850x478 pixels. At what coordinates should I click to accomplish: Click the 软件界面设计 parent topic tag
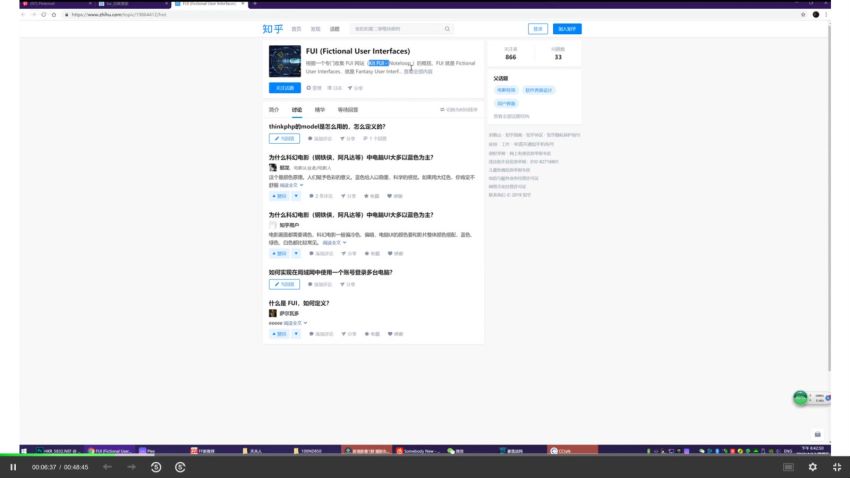point(538,90)
